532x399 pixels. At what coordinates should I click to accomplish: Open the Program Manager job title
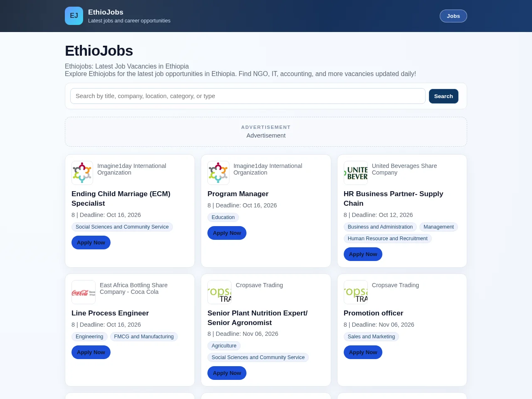tap(238, 194)
